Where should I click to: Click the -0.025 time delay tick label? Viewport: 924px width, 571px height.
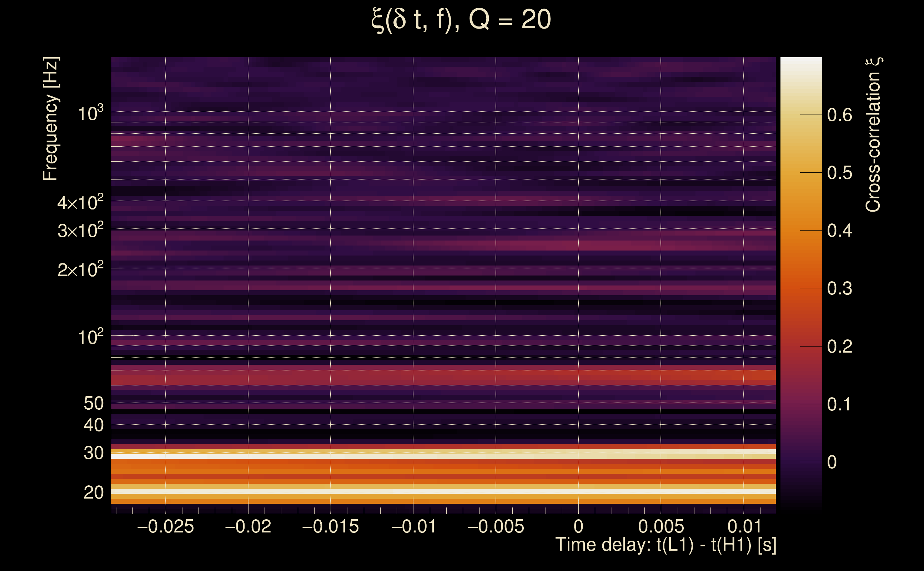click(x=165, y=527)
